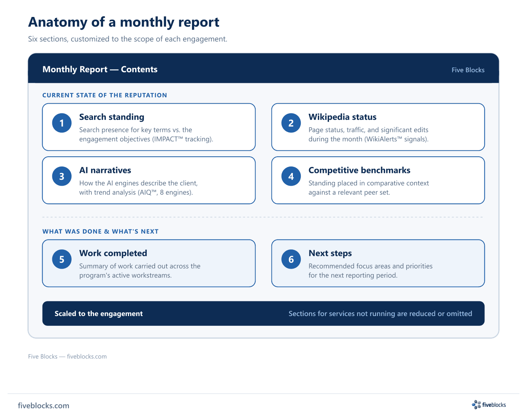Select the Competitive benchmarks heading
This screenshot has width=527, height=420.
coord(359,170)
